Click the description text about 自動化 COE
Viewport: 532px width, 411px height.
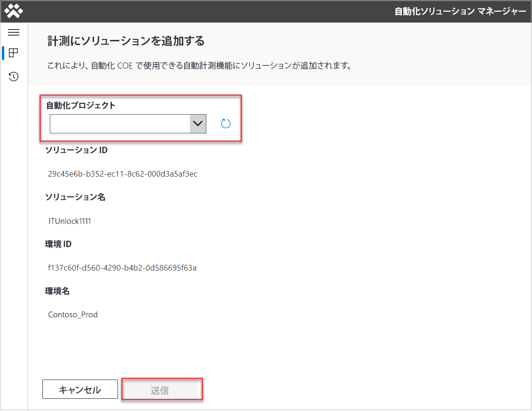tap(199, 65)
